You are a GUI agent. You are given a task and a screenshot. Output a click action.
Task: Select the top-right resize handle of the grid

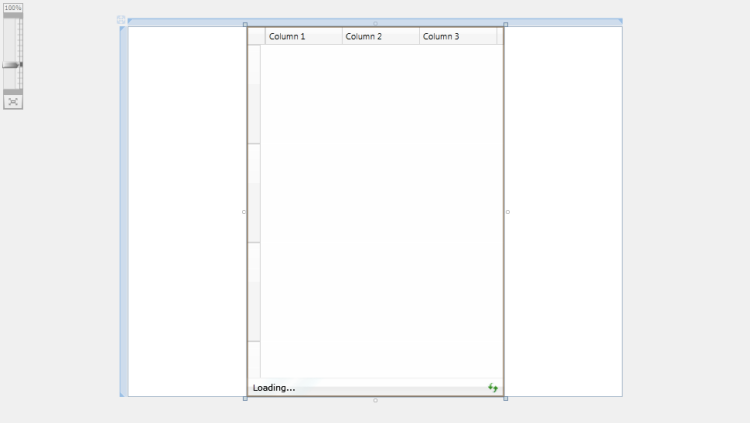[506, 24]
